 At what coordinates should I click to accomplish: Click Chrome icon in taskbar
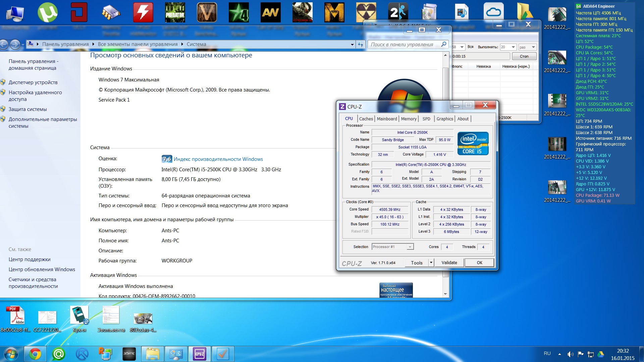[35, 354]
